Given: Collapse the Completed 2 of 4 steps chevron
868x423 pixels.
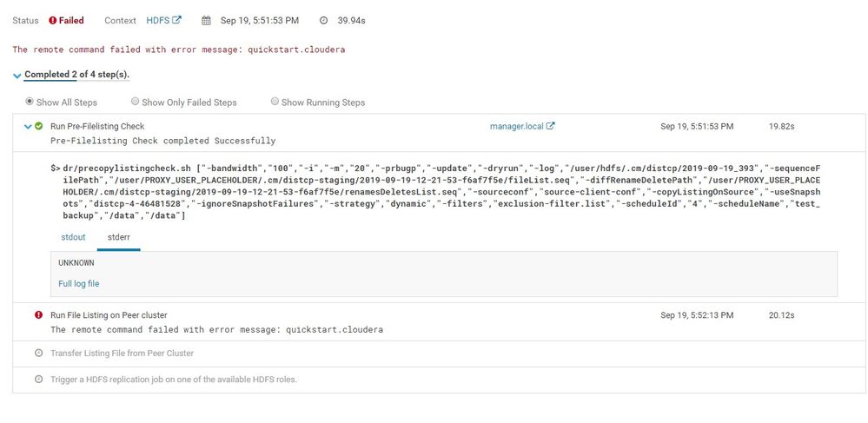Looking at the screenshot, I should (17, 76).
